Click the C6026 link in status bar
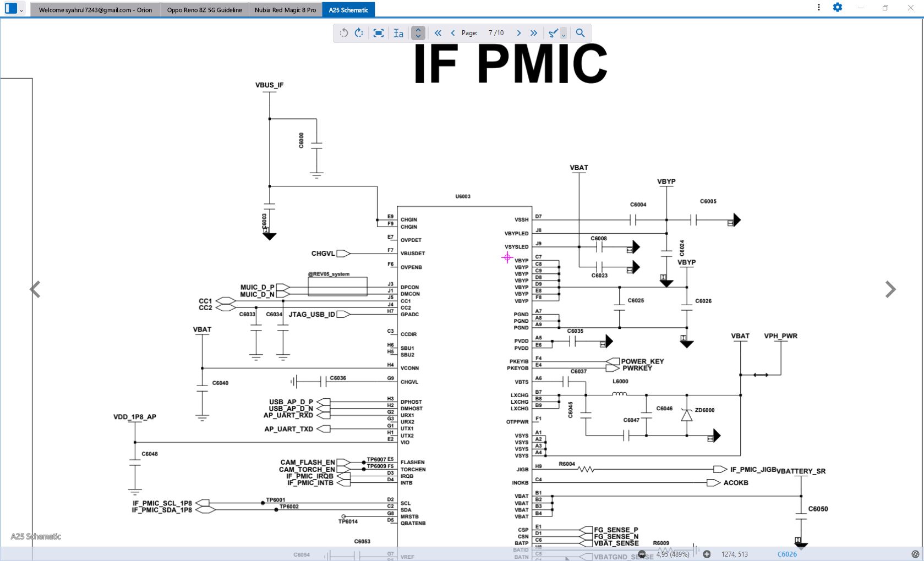The height and width of the screenshot is (561, 924). [787, 554]
